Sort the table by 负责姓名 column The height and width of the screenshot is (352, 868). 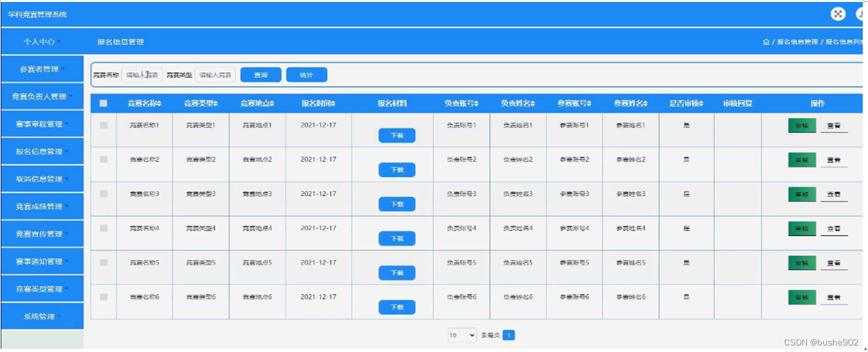[x=518, y=103]
